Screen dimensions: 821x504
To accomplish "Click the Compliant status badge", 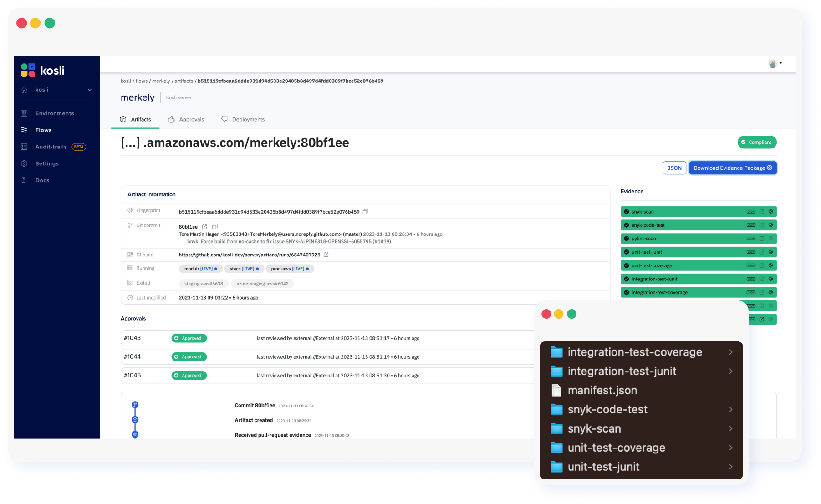I will click(757, 143).
